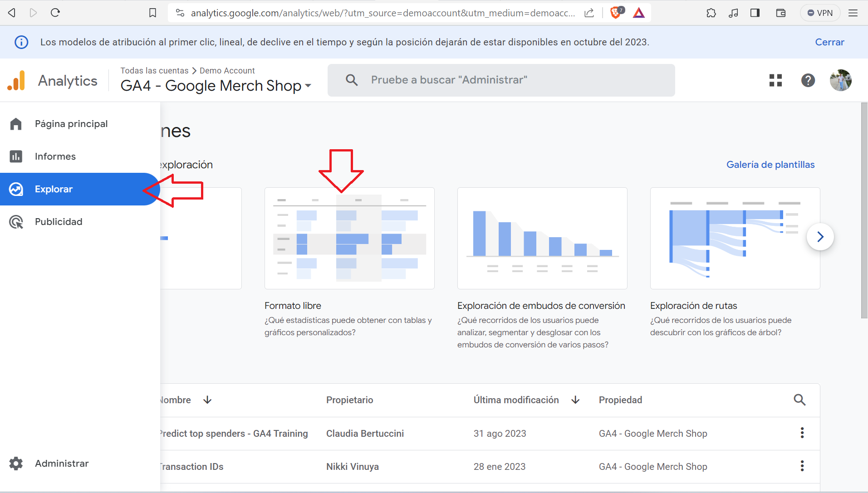The height and width of the screenshot is (493, 868).
Task: Open the media control music note icon
Action: click(x=733, y=13)
